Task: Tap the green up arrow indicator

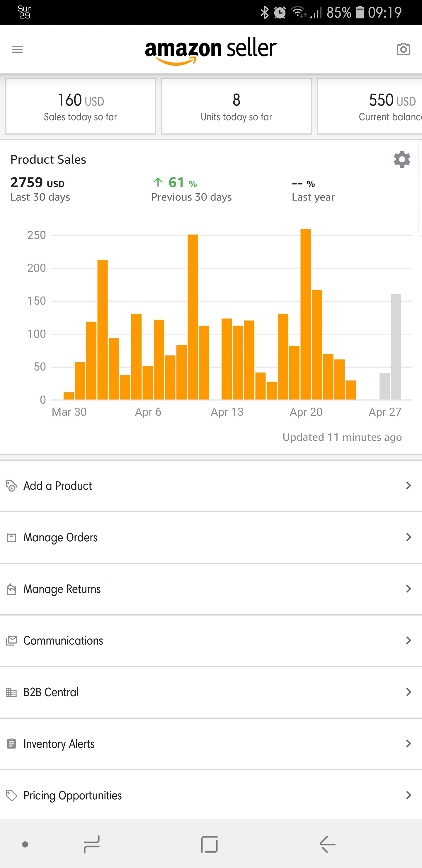Action: tap(158, 182)
